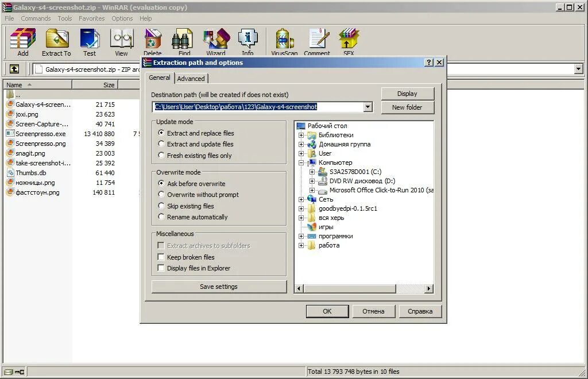Click the Extract To toolbar icon
Screen dimensions: 588x379
[x=57, y=38]
